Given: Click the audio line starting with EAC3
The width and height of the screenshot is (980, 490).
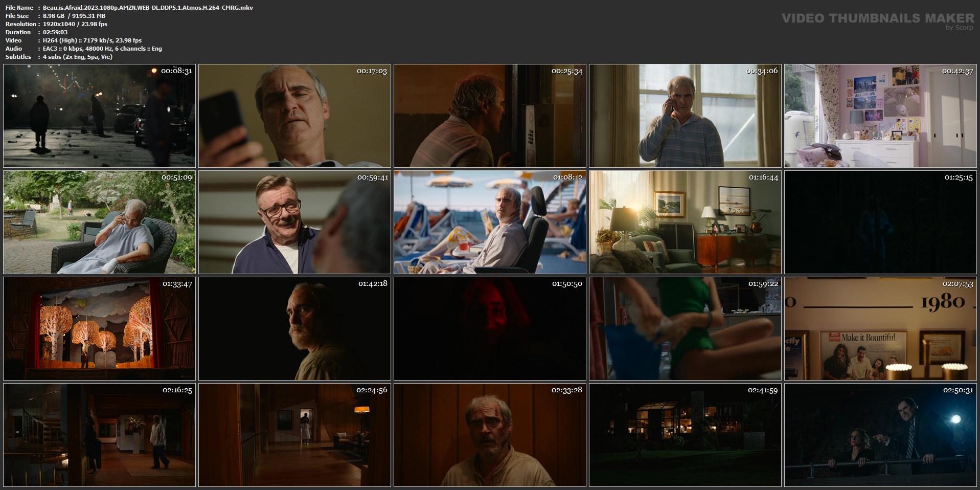Looking at the screenshot, I should 102,49.
